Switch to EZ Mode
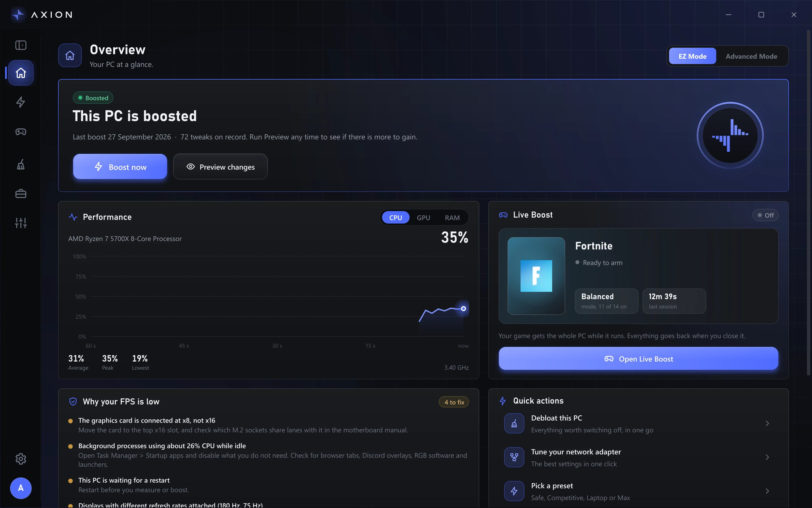The width and height of the screenshot is (812, 508). tap(692, 56)
